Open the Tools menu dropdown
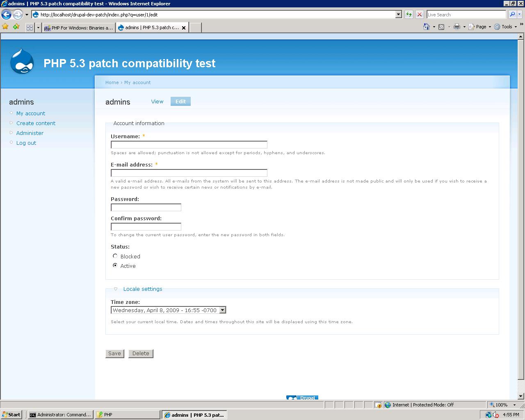 (505, 27)
